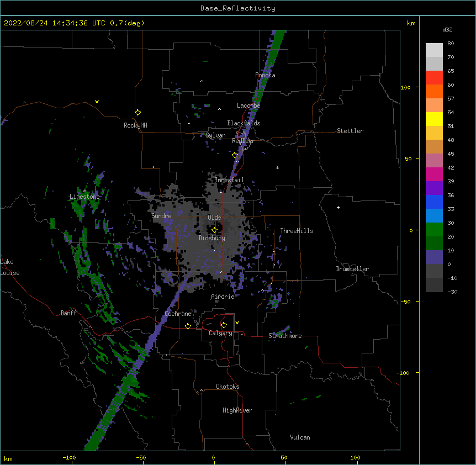Image resolution: width=476 pixels, height=465 pixels.
Task: Select the yellow diamond between Olds and Didsbury
Action: (x=214, y=230)
